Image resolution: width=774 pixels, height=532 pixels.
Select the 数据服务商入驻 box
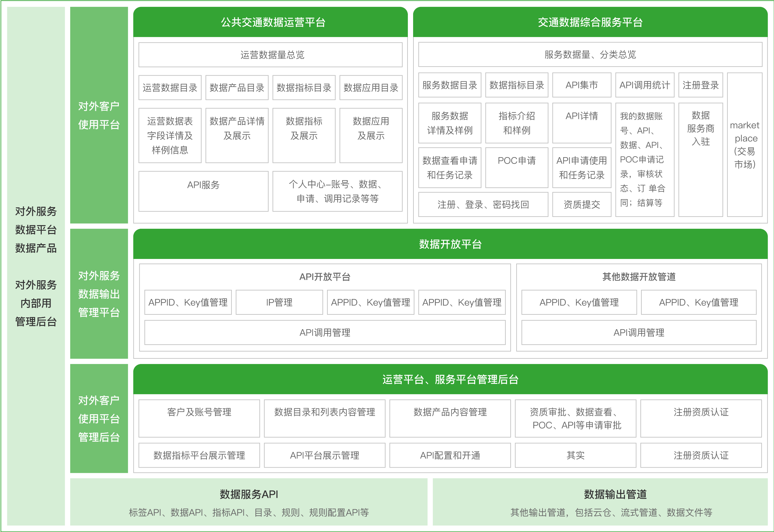pos(701,160)
